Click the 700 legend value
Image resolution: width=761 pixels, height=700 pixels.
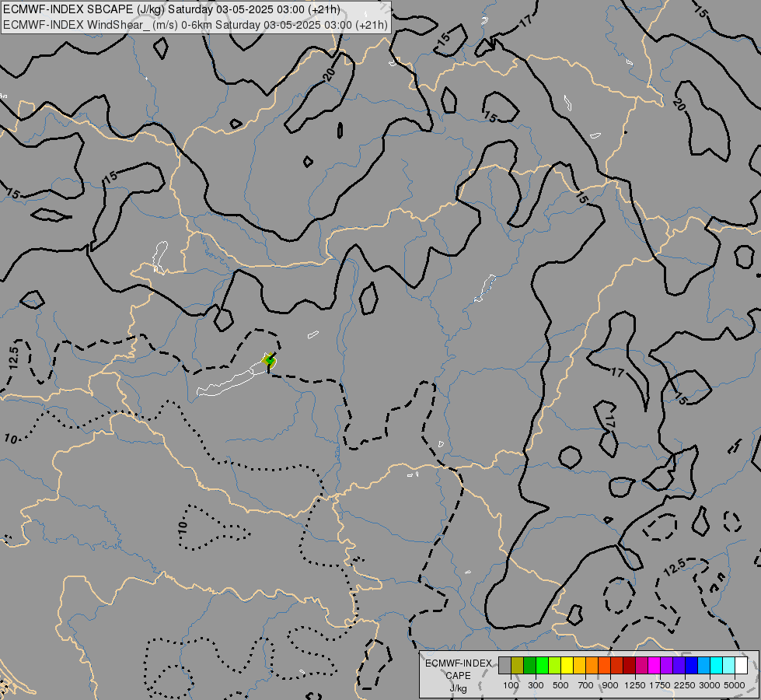(586, 685)
